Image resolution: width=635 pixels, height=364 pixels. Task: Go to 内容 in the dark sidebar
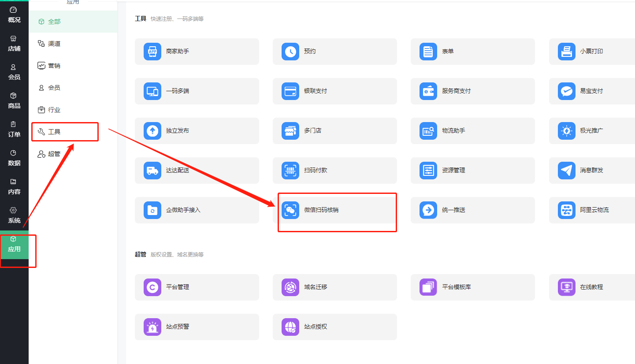[14, 187]
